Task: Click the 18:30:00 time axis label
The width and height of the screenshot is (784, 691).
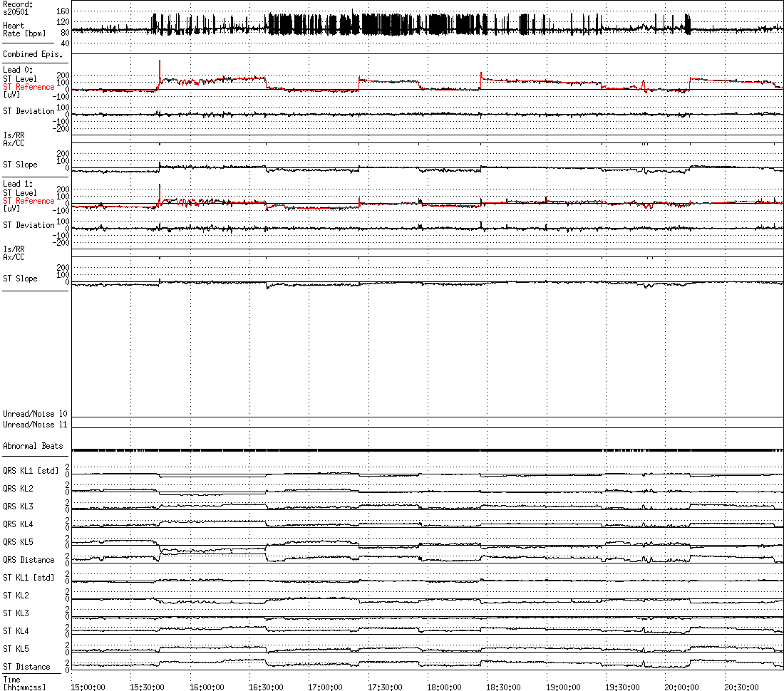Action: click(504, 687)
